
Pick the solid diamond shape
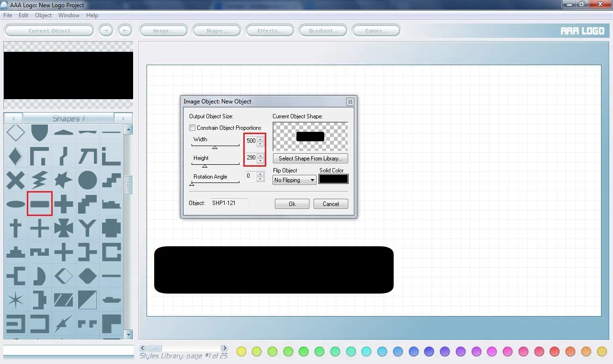point(16,156)
